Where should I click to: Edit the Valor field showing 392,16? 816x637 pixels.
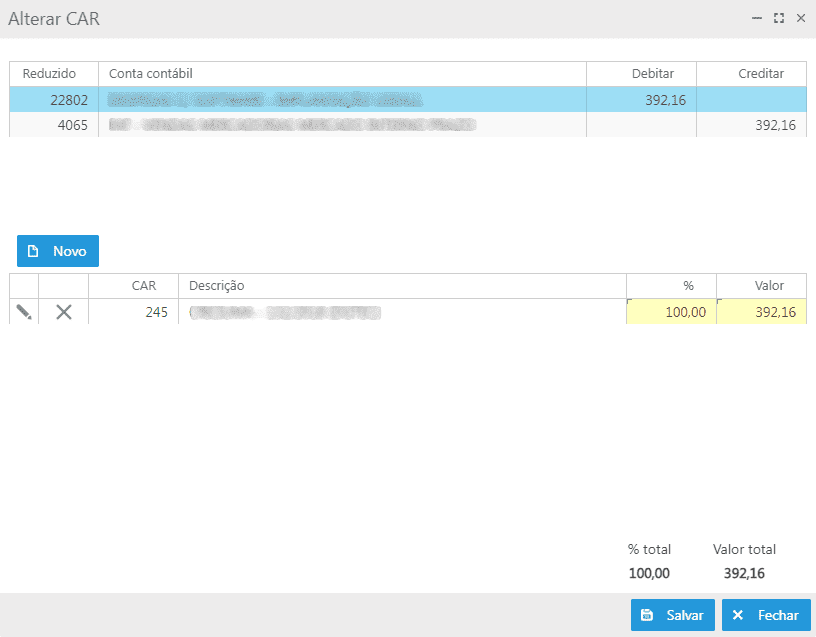click(x=761, y=312)
